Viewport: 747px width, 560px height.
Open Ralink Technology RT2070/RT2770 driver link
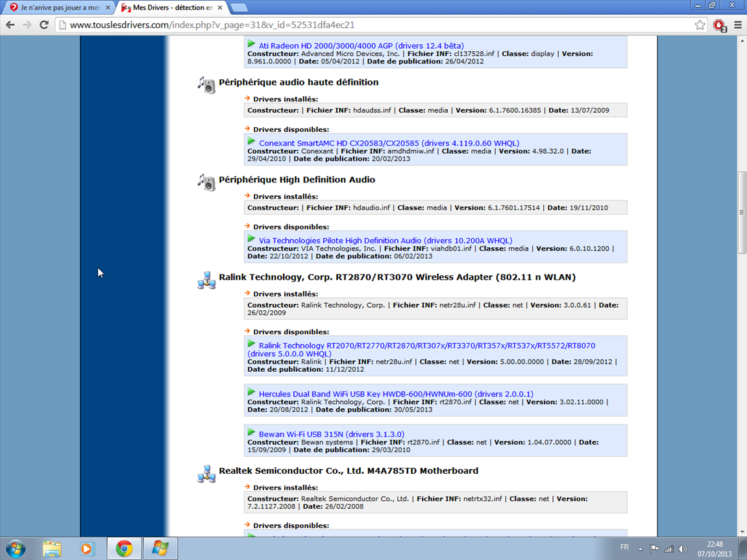tap(426, 345)
